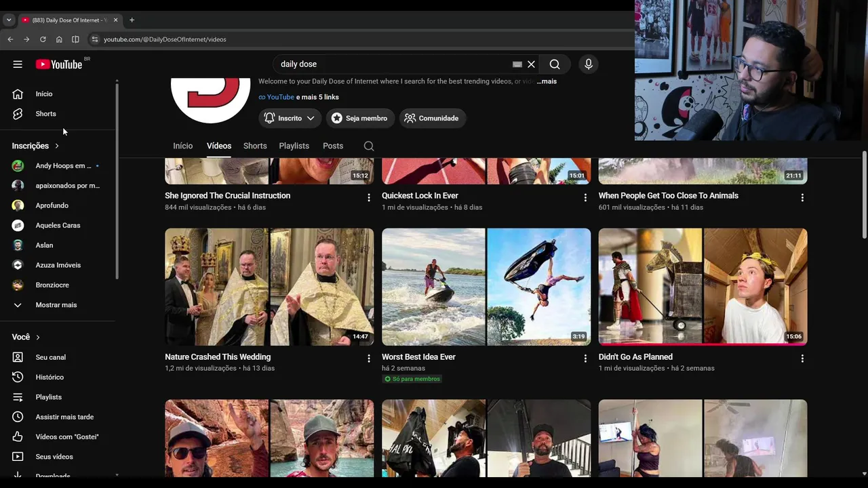868x488 pixels.
Task: Expand the Inscrições section
Action: [x=35, y=146]
